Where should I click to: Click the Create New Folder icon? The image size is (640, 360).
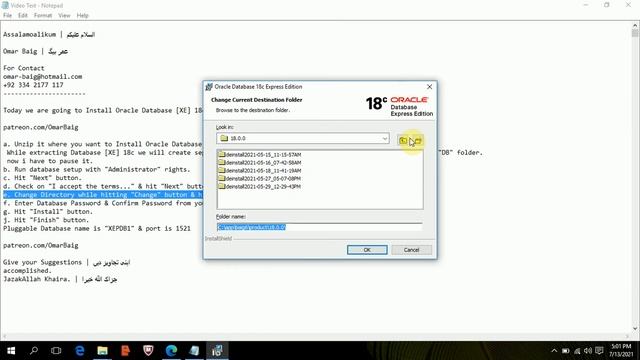[x=418, y=140]
